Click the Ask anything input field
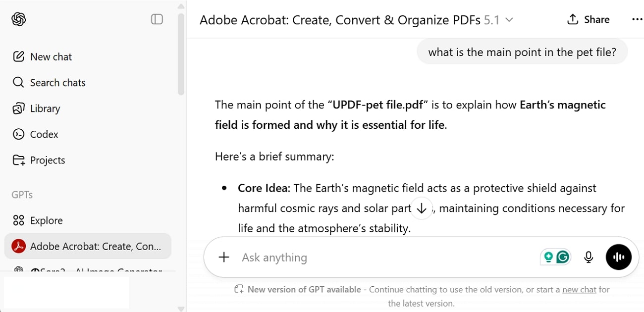Screen dimensions: 644x312 [x=347, y=257]
